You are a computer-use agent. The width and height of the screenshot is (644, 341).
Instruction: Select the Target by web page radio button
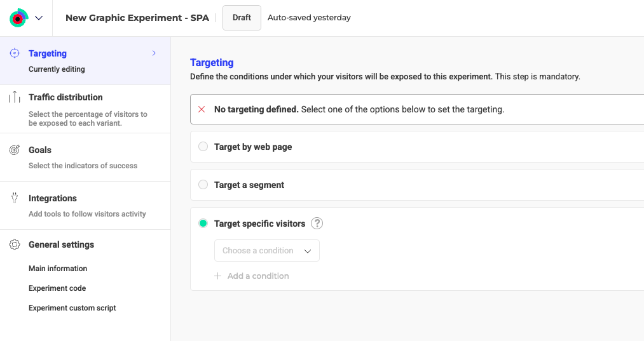click(x=203, y=147)
